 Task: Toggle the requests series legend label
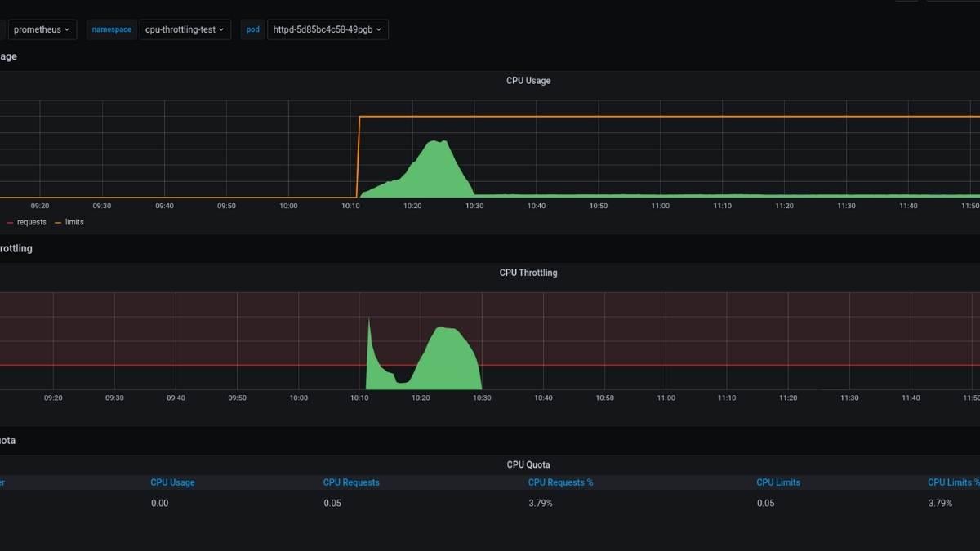pos(32,222)
